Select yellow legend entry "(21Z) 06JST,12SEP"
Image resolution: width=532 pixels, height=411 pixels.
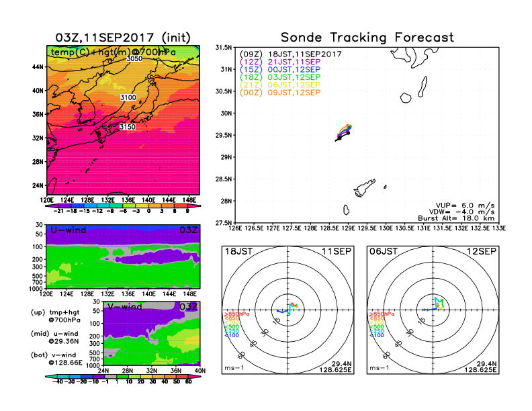[280, 85]
